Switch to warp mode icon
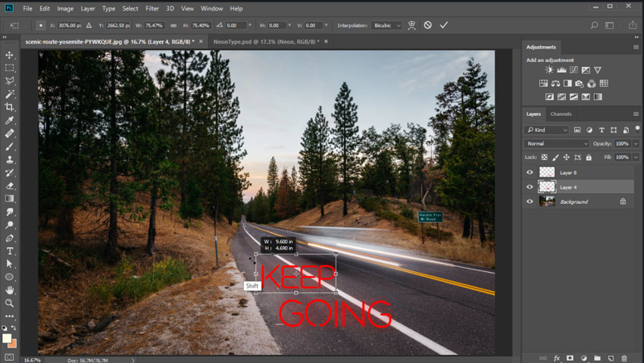This screenshot has height=363, width=644. point(411,25)
